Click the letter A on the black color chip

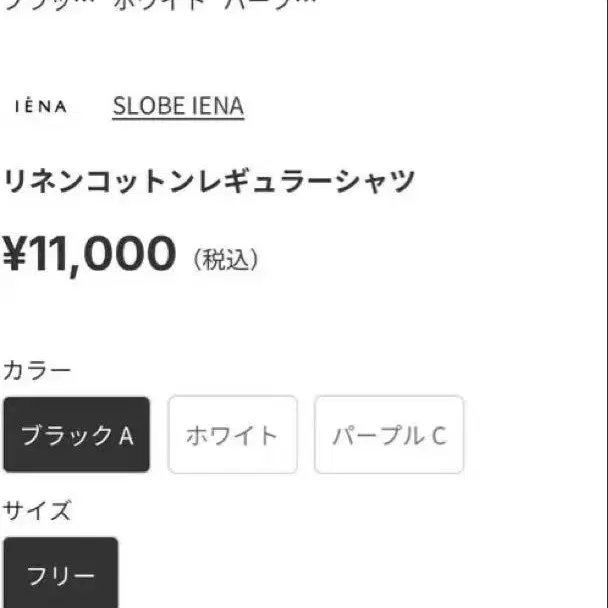[127, 436]
